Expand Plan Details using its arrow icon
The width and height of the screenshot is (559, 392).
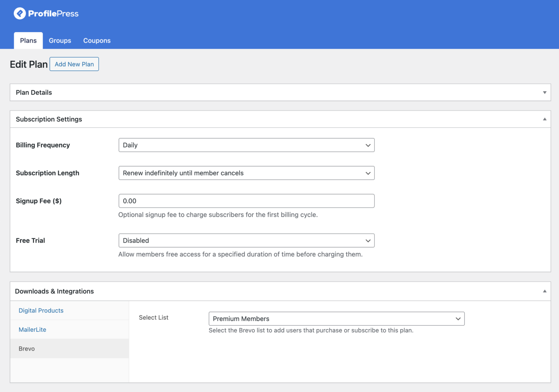tap(544, 92)
